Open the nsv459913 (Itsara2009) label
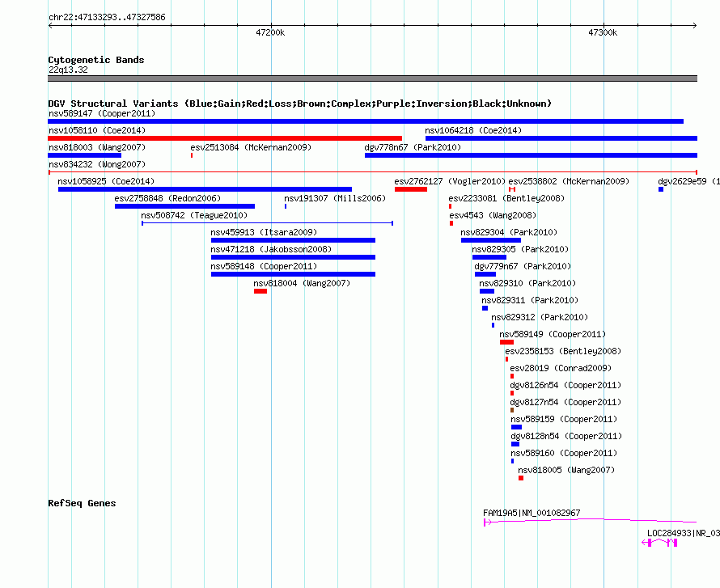Image resolution: width=720 pixels, height=588 pixels. point(264,232)
